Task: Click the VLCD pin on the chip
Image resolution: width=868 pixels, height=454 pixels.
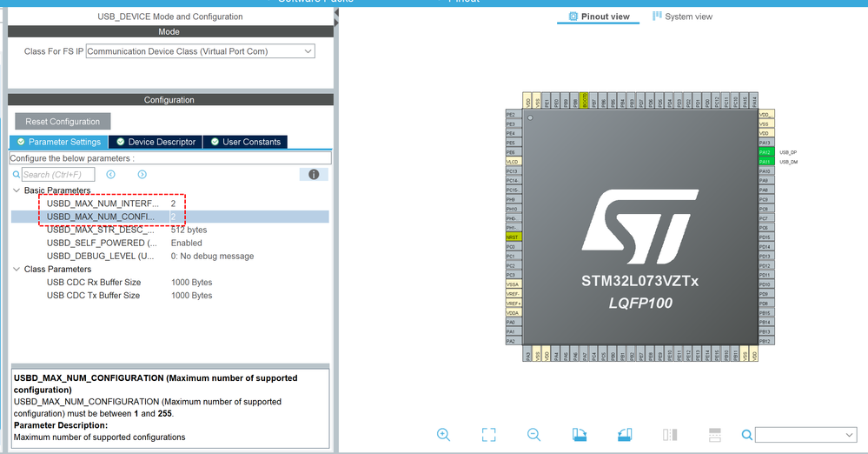Action: (x=514, y=161)
